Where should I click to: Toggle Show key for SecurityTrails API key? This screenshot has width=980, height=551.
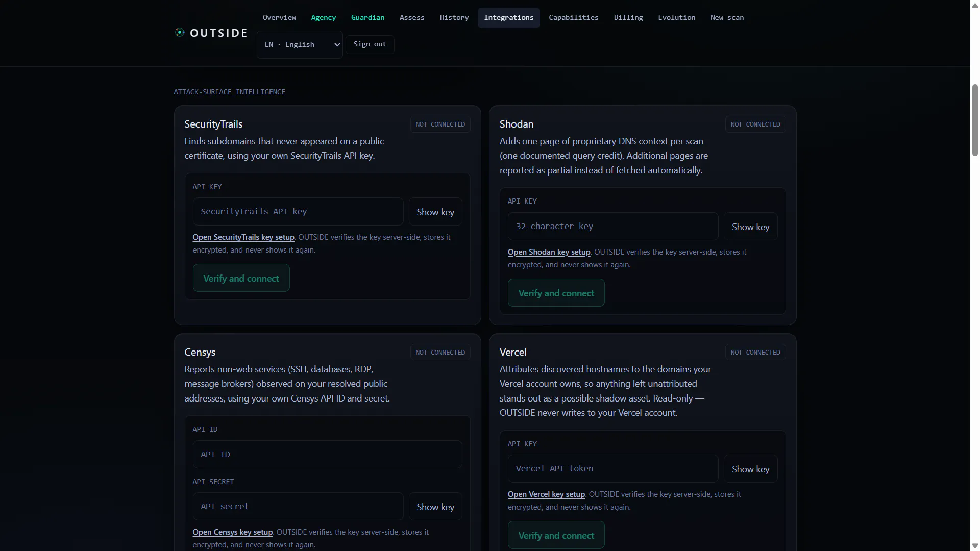tap(435, 212)
